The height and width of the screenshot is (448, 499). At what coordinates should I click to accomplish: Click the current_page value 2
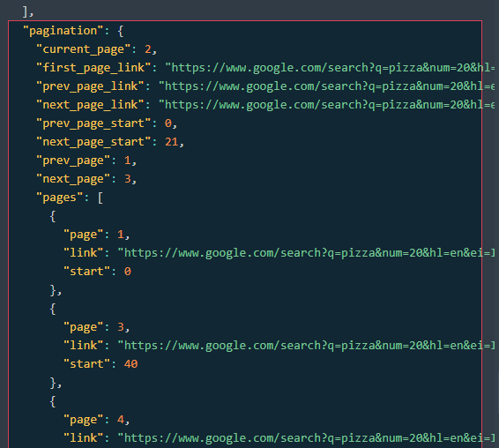click(147, 49)
